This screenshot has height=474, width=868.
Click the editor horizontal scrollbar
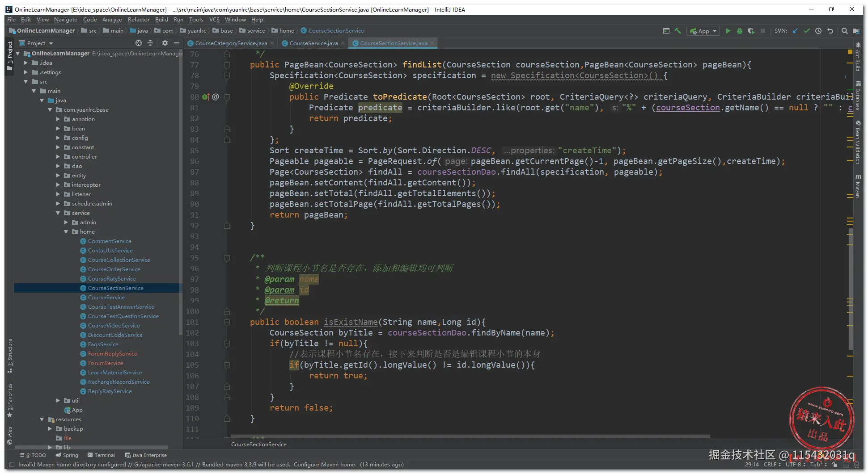point(470,436)
